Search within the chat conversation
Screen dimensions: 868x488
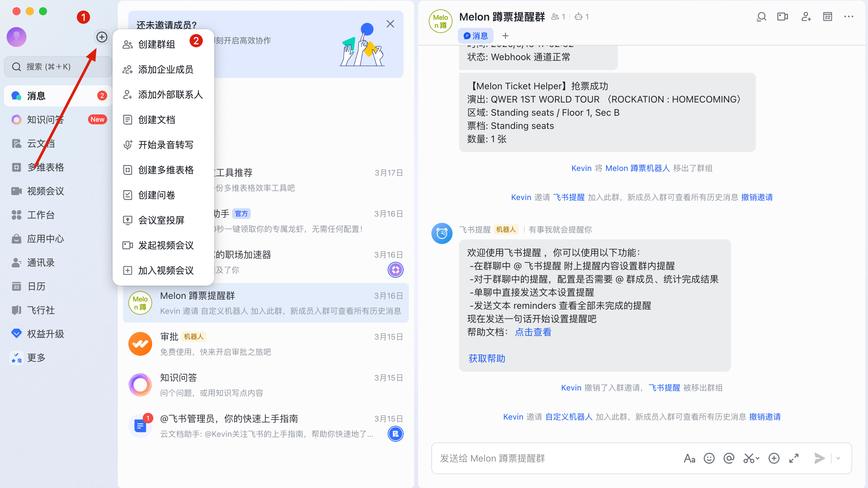(761, 17)
